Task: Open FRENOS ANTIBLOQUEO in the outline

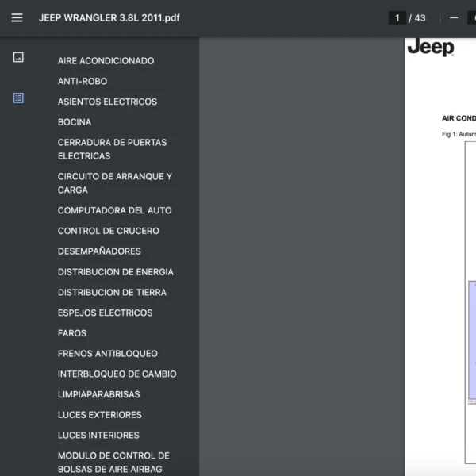Action: [x=107, y=354]
